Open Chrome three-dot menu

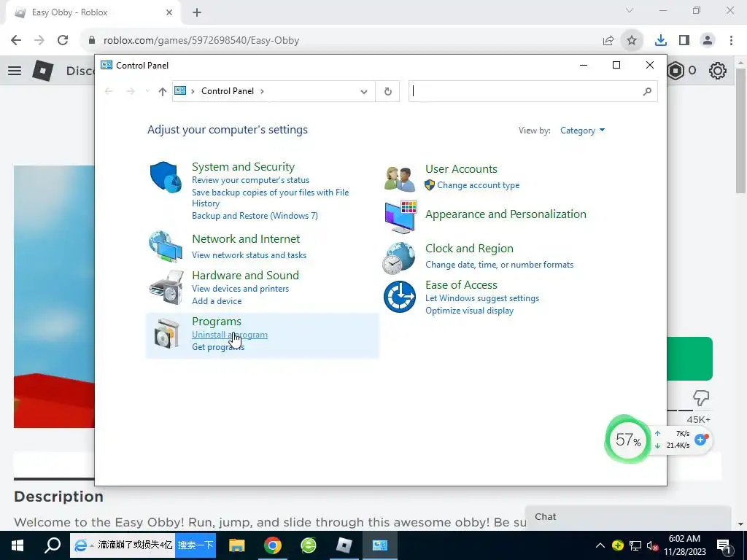click(x=731, y=41)
